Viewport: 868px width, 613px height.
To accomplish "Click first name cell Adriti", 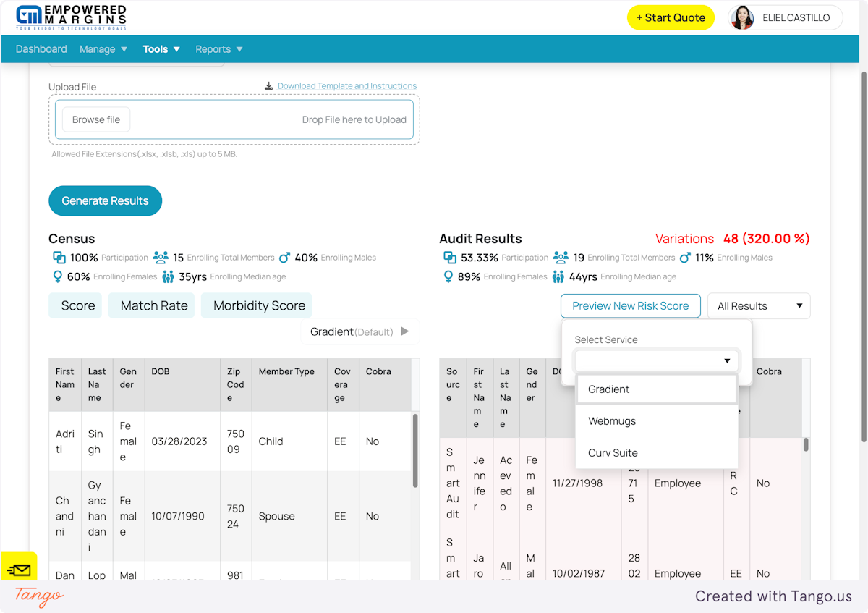I will (65, 441).
